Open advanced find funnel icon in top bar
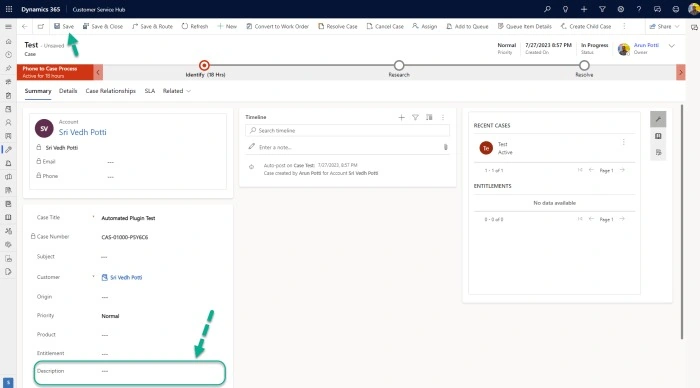This screenshot has width=700, height=388. point(602,9)
